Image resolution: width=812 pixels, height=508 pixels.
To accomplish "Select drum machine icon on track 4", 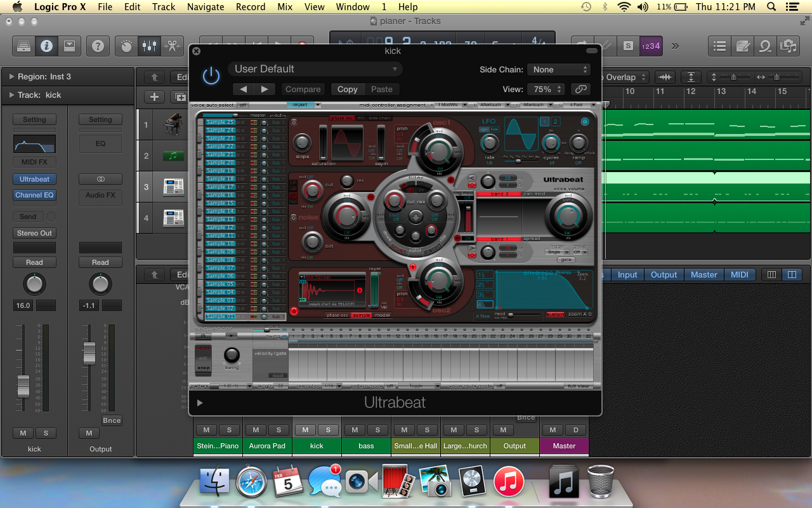I will click(x=173, y=218).
